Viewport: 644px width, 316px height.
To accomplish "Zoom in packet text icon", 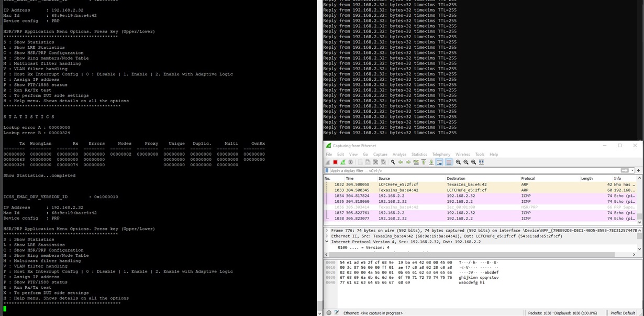I will [458, 162].
